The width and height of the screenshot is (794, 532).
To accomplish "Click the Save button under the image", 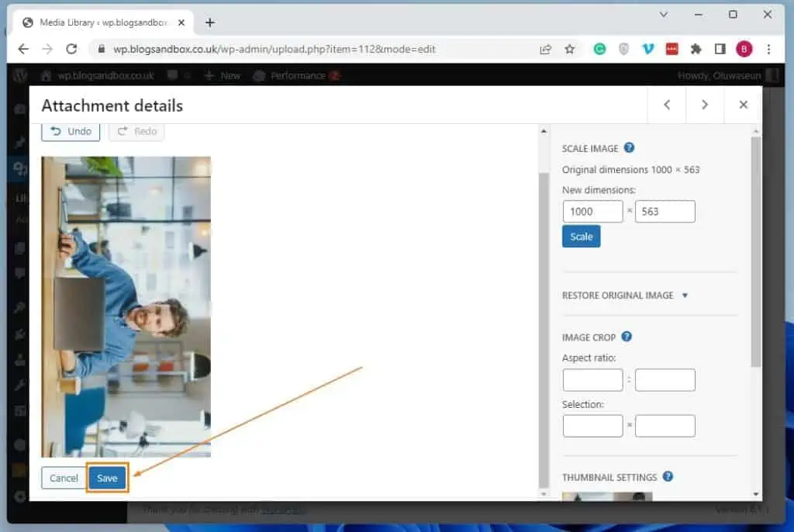I will click(107, 478).
